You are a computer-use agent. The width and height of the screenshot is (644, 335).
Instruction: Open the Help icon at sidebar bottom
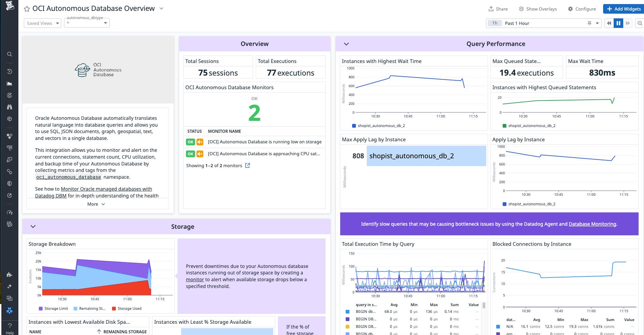tap(10, 326)
